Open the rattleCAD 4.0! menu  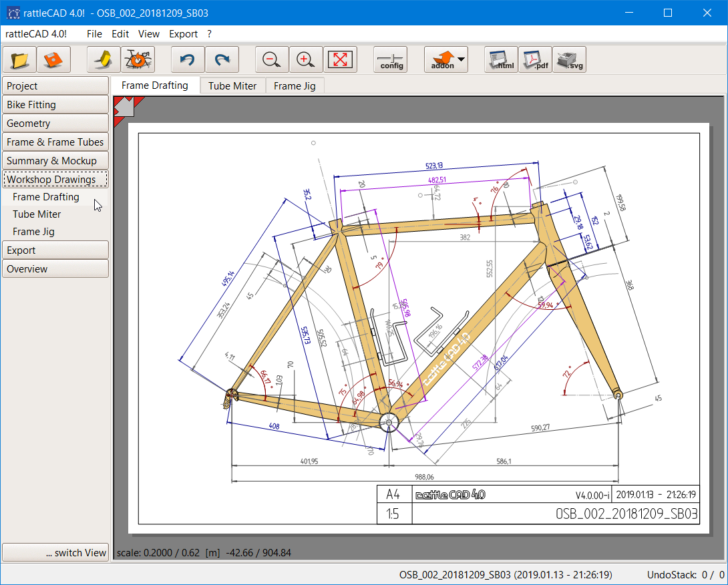(36, 34)
